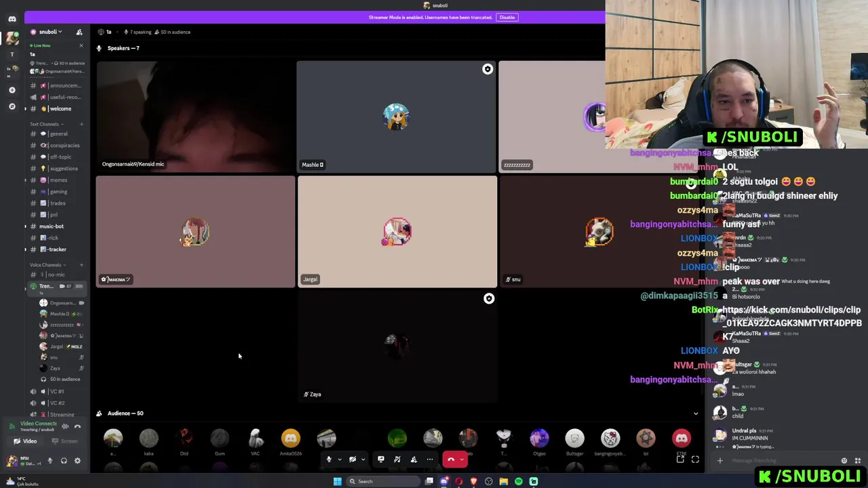Open the general text channel

tap(57, 134)
